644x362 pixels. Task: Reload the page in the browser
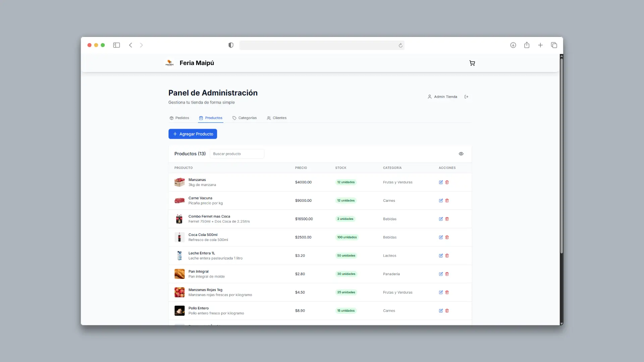400,46
